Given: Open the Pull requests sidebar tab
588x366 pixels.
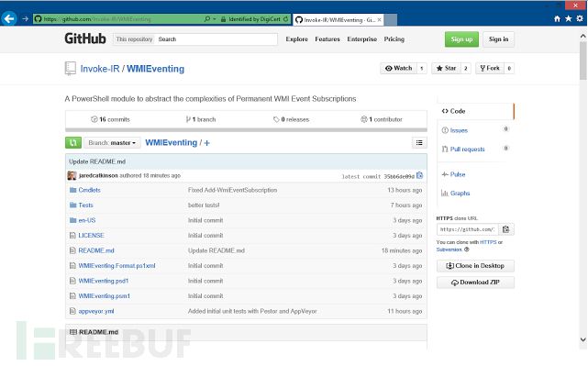Looking at the screenshot, I should [467, 150].
